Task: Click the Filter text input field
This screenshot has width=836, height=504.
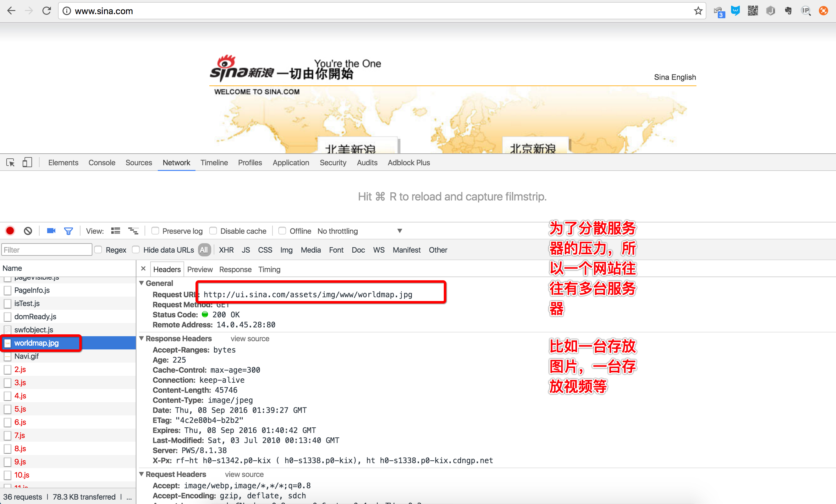Action: pyautogui.click(x=47, y=250)
